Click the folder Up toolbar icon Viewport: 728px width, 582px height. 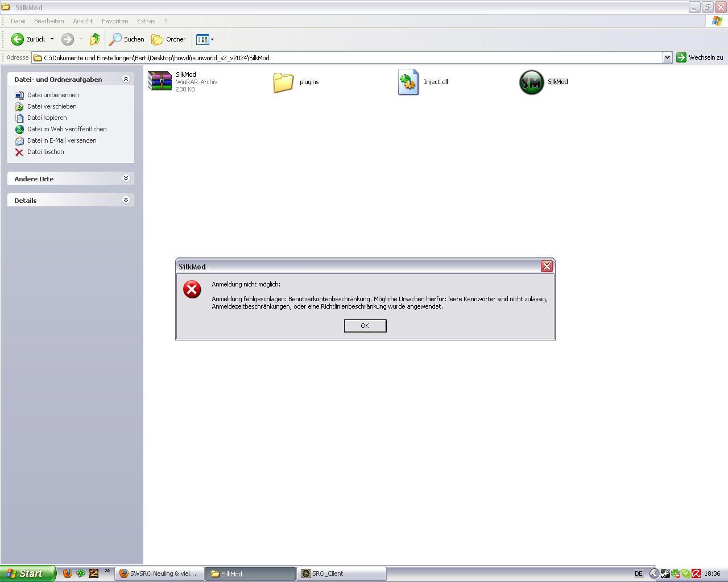(x=95, y=39)
